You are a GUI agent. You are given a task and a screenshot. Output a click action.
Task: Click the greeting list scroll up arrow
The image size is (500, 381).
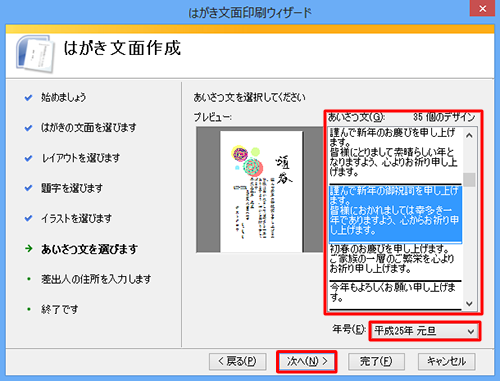pos(469,135)
